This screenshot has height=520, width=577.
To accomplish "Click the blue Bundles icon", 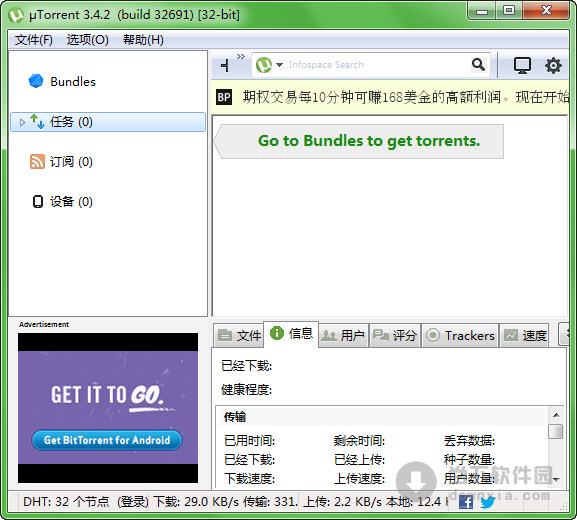I will (36, 81).
